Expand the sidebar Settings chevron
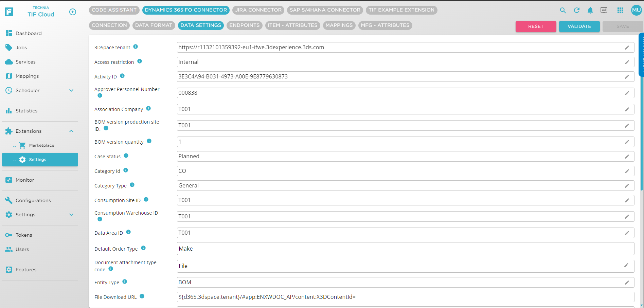 (71, 215)
